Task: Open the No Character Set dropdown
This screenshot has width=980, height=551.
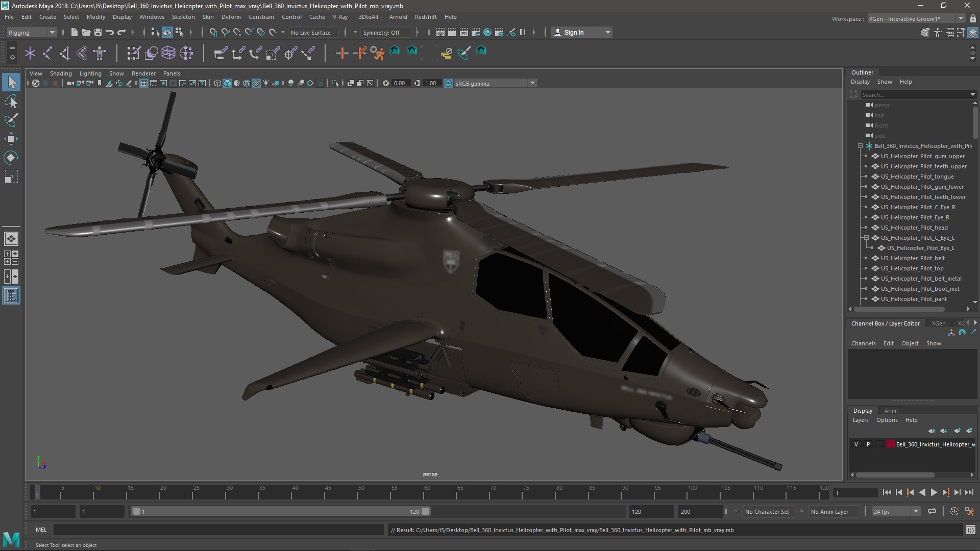Action: coord(768,511)
